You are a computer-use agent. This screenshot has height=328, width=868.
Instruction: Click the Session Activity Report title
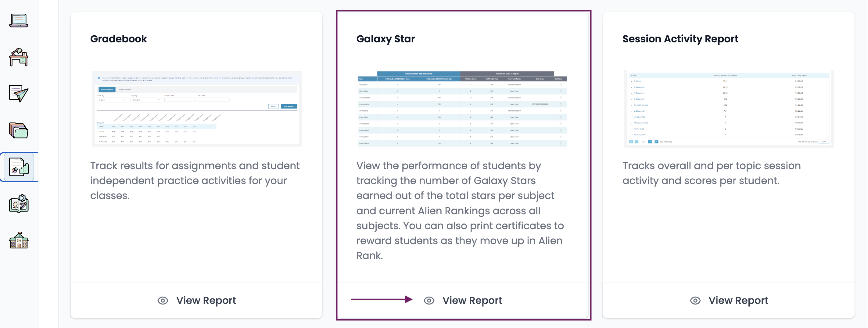(x=680, y=39)
